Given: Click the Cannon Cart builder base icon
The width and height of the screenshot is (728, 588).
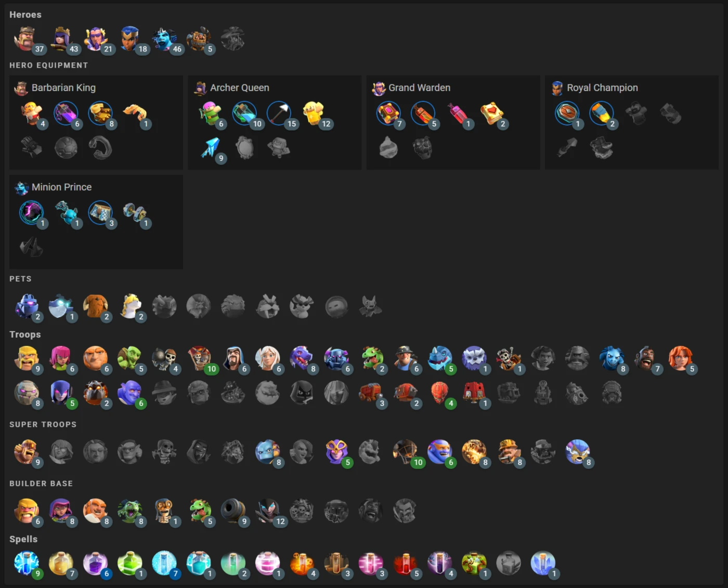Looking at the screenshot, I should tap(233, 511).
